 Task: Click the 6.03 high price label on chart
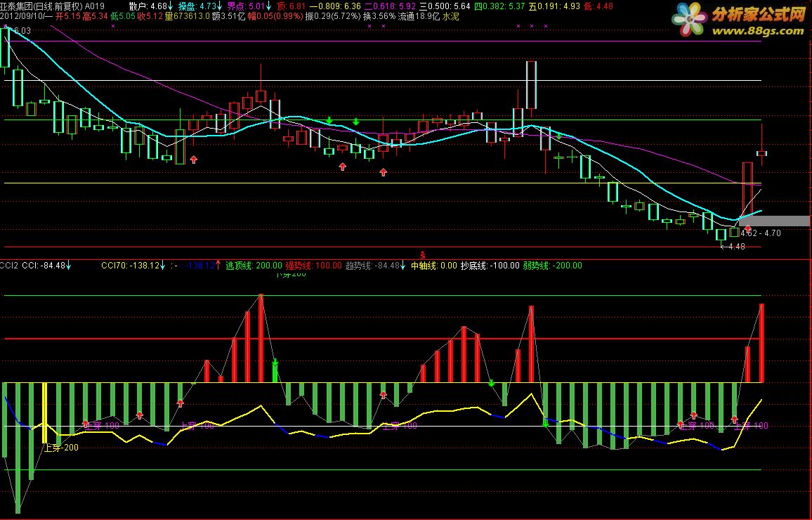(x=21, y=30)
